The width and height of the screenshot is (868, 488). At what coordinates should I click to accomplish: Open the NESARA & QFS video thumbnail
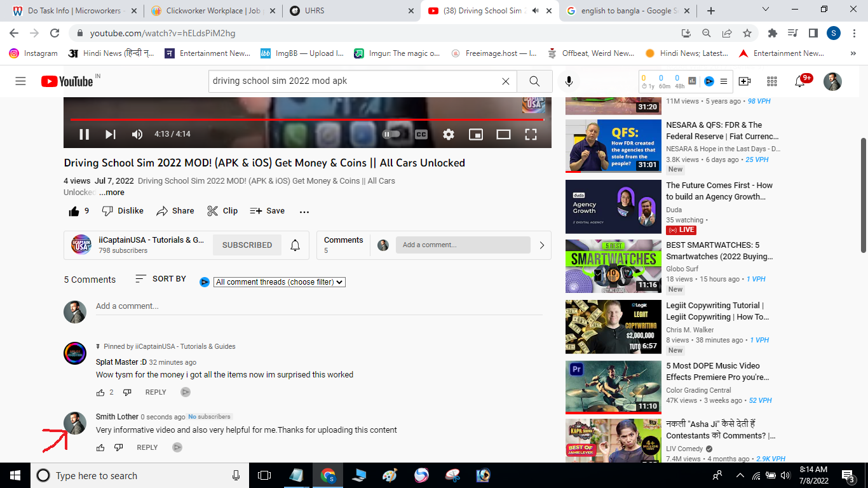pyautogui.click(x=613, y=146)
